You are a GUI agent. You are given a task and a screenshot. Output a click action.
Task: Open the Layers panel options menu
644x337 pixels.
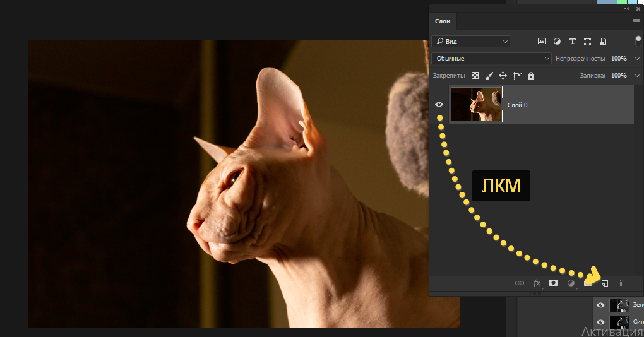(x=636, y=21)
